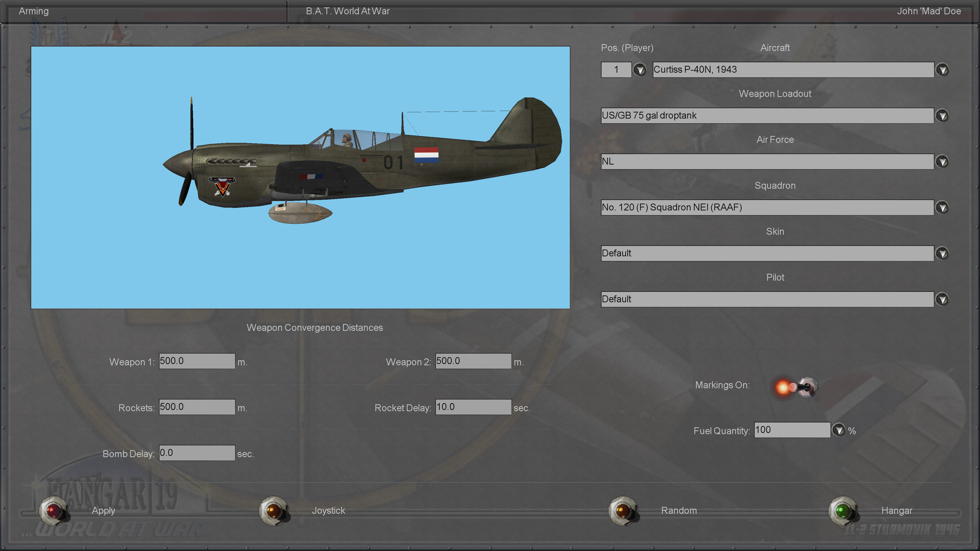The height and width of the screenshot is (551, 980).
Task: Open the Fuel Quantity percent arrow
Action: [x=838, y=430]
